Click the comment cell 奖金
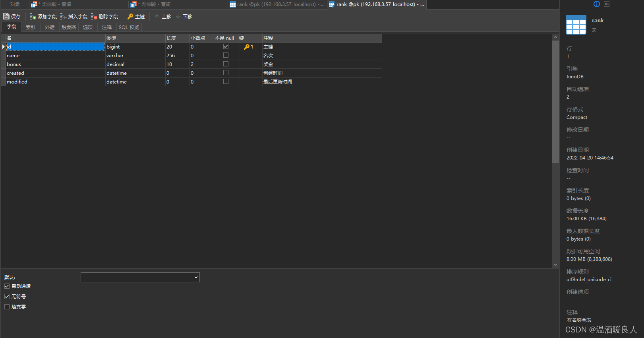 (322, 64)
